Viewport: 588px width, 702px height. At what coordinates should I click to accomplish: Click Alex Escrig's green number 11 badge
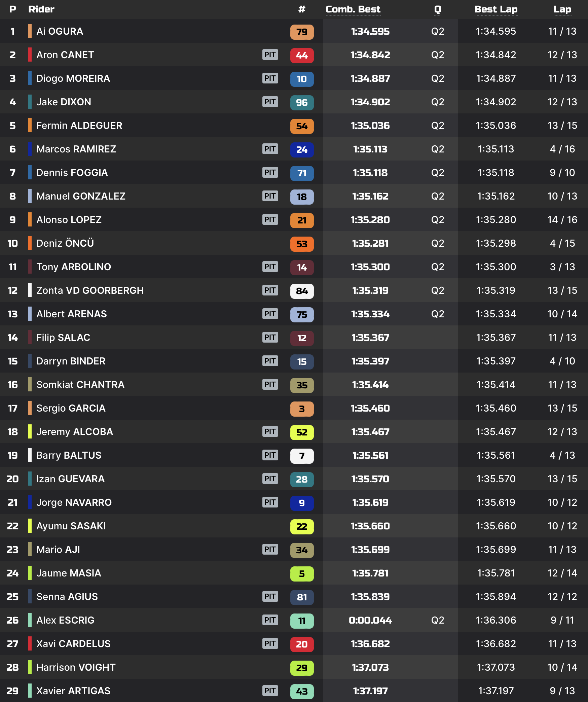302,621
